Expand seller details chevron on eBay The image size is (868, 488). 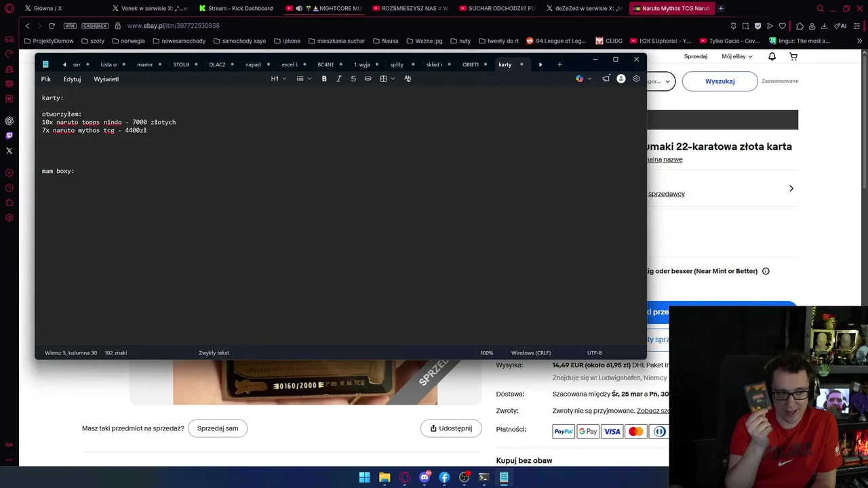791,188
